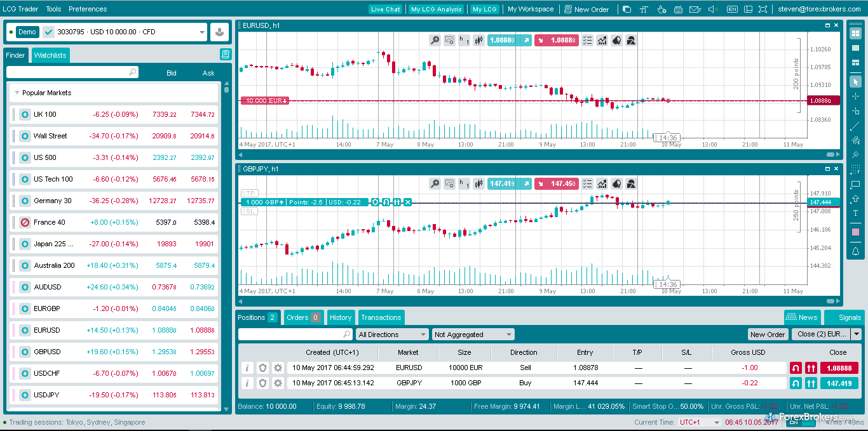Open EURUSD chart indicators icon
868x431 pixels.
tap(602, 40)
